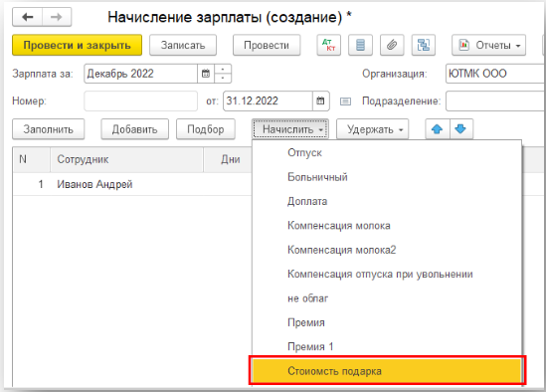Click the Подбор button
This screenshot has height=392, width=546.
coord(206,129)
